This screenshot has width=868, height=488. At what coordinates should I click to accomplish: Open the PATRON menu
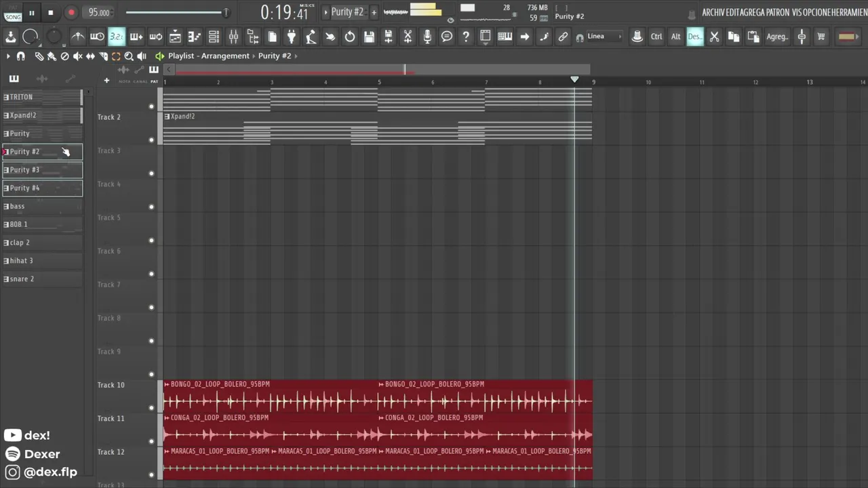coord(777,13)
